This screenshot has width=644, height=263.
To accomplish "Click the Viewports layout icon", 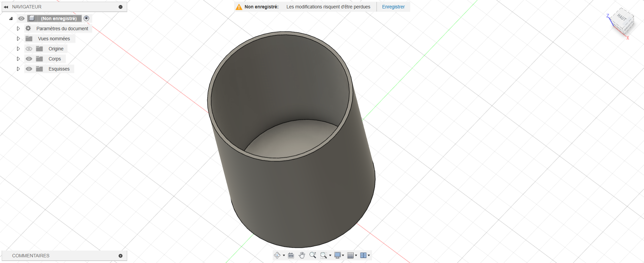I will pos(363,255).
